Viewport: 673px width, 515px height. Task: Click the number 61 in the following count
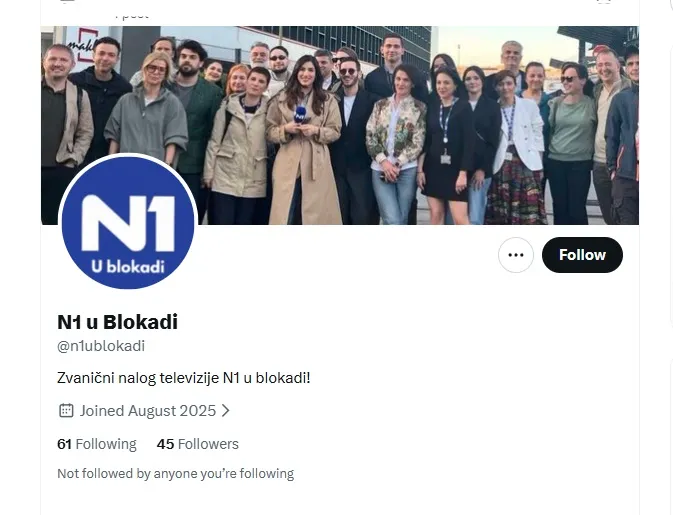65,444
